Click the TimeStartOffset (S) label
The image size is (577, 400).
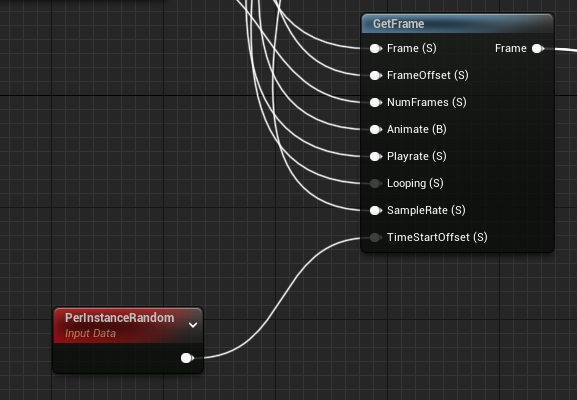click(437, 237)
